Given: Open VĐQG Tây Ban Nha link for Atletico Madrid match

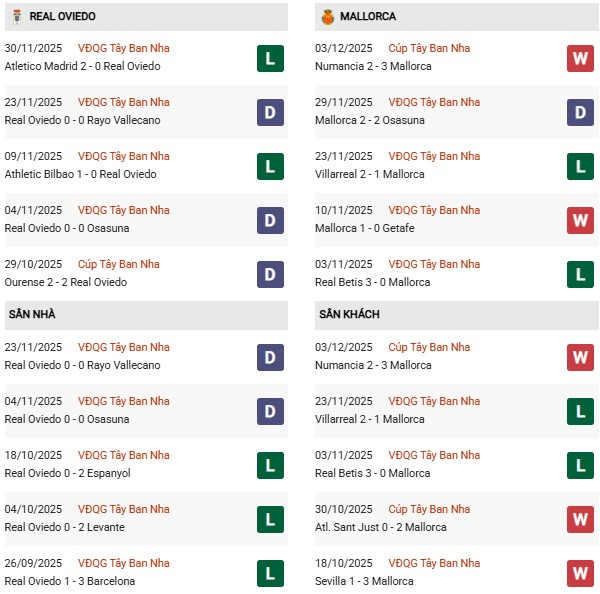Looking at the screenshot, I should [123, 48].
